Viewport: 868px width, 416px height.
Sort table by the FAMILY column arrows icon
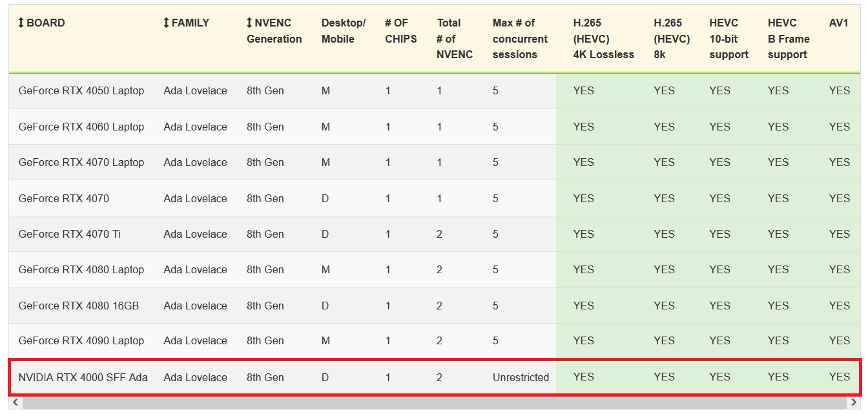click(167, 23)
